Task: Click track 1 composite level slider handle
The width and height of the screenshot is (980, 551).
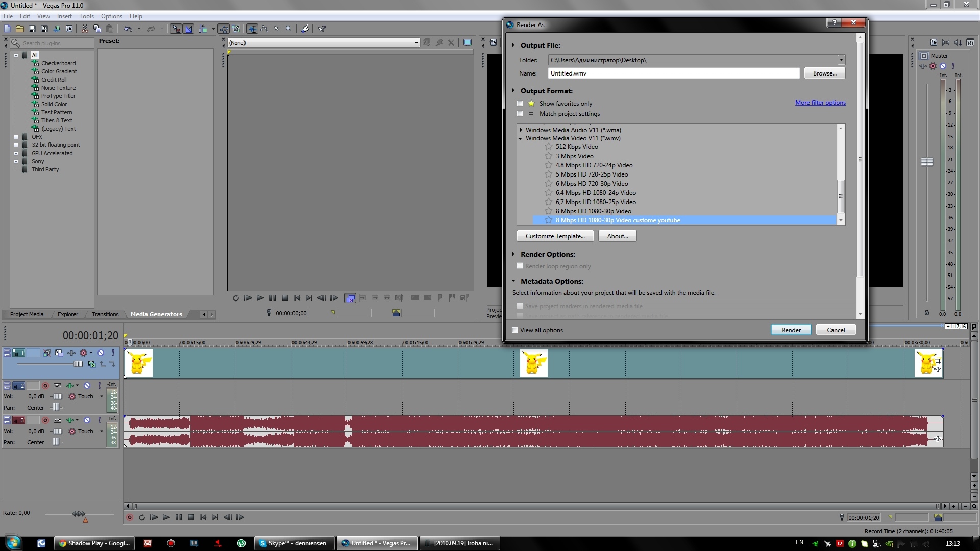Action: click(x=78, y=364)
